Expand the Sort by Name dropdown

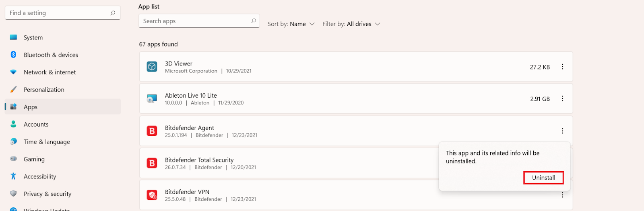[291, 24]
